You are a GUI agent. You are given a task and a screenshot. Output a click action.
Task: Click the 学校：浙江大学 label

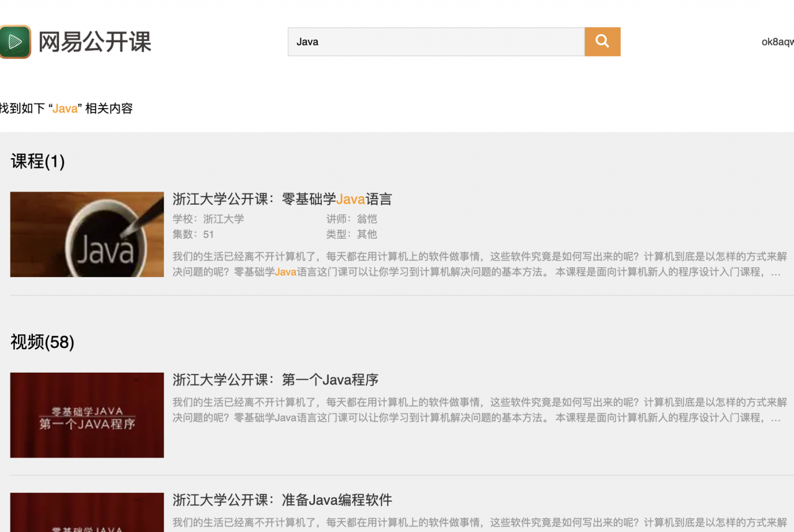click(x=208, y=219)
